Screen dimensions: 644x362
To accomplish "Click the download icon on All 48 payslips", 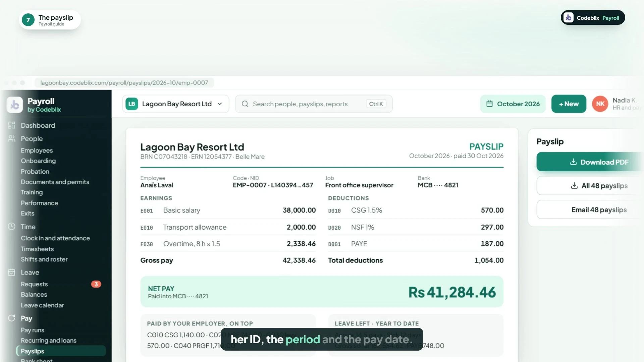I will tap(574, 186).
